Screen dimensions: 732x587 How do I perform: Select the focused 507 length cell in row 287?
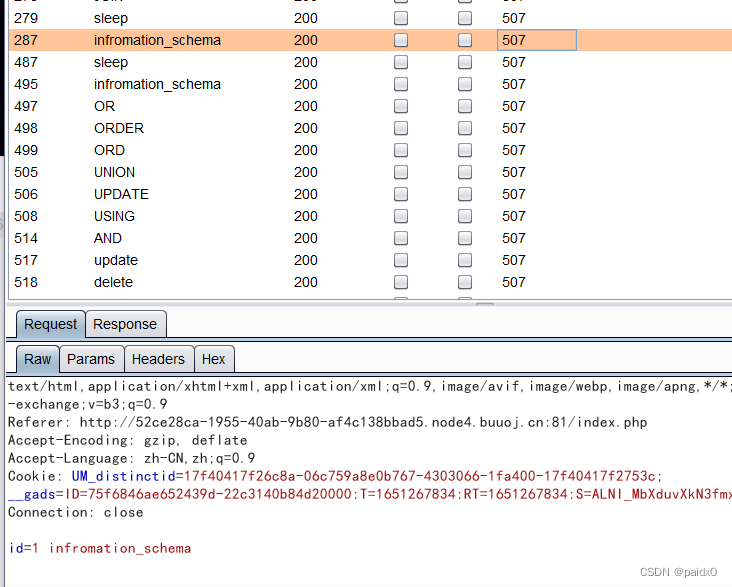point(537,40)
